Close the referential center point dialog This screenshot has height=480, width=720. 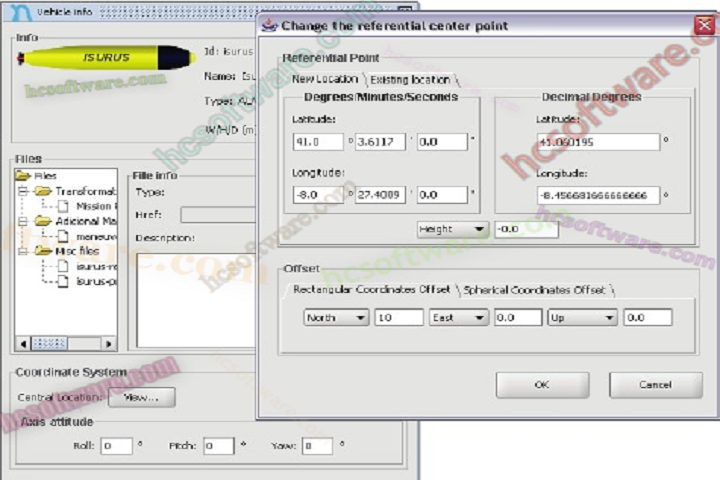704,25
